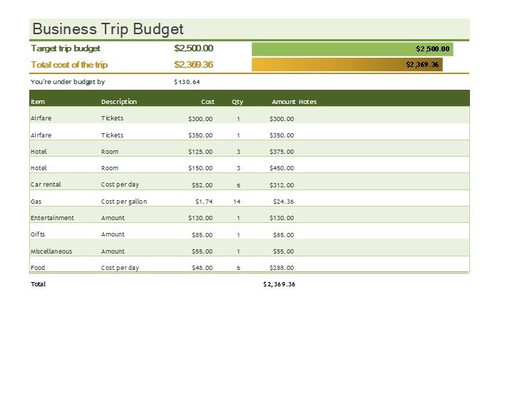Select the $450.00 hotel amount cell
Image resolution: width=532 pixels, height=411 pixels.
pos(282,168)
